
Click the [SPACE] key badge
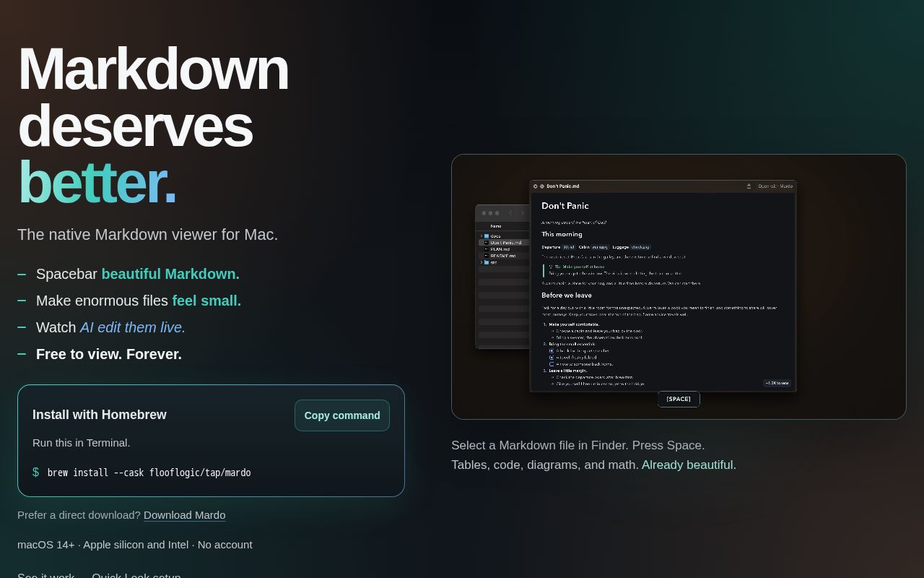tap(679, 399)
